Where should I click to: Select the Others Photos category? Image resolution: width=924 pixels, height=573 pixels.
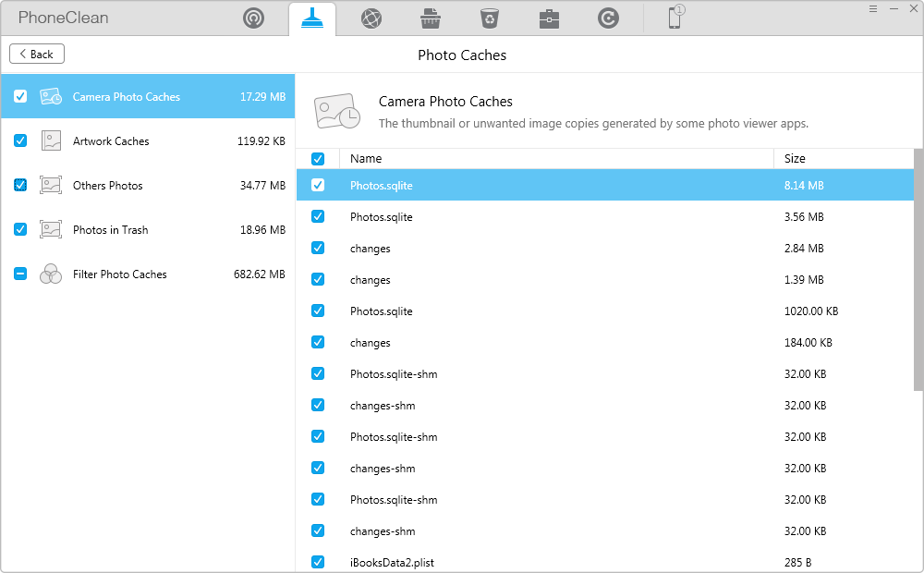(x=107, y=186)
